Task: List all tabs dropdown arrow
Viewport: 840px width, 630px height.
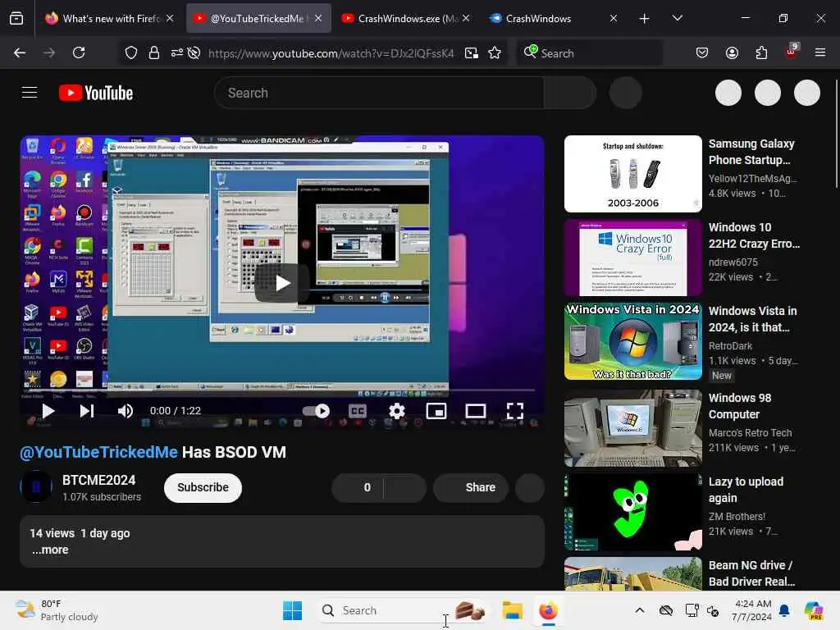Action: (x=677, y=18)
